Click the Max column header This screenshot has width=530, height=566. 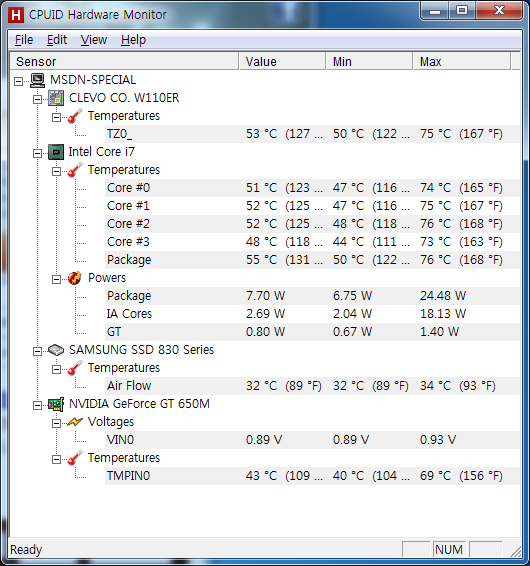pyautogui.click(x=462, y=61)
